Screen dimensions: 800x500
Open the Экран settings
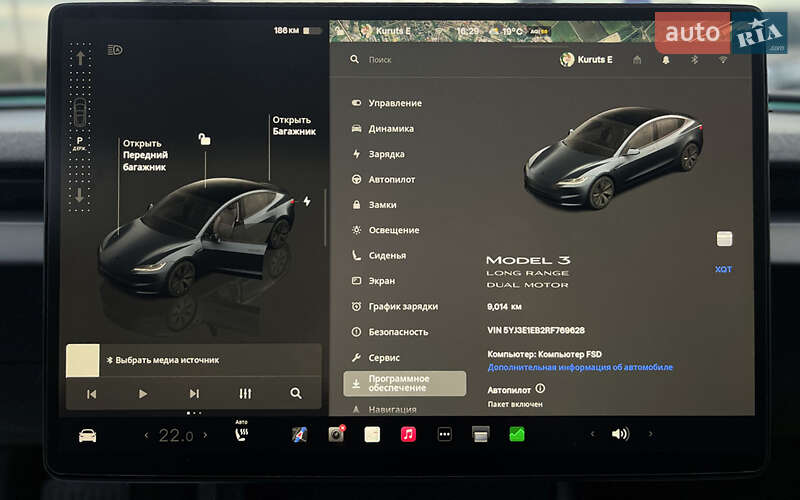(x=373, y=281)
